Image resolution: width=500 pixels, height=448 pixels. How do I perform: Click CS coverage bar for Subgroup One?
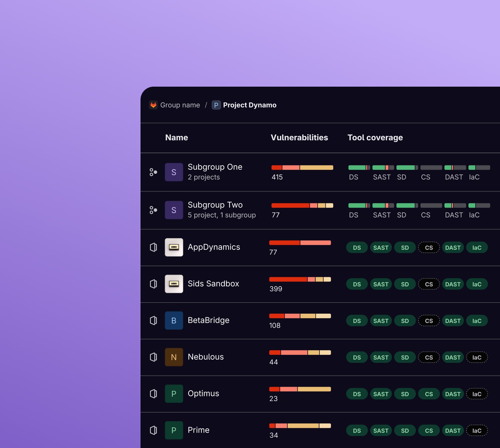431,168
